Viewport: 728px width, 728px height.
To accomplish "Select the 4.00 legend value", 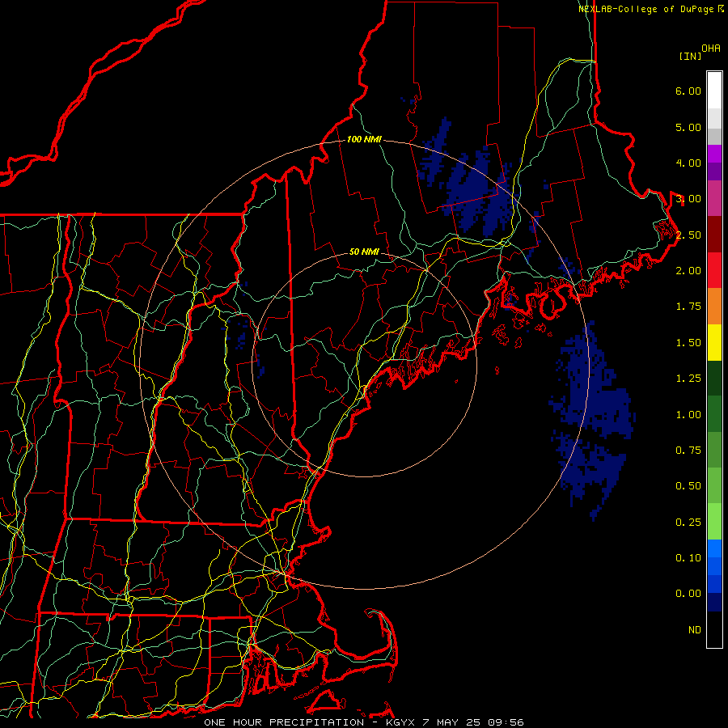I will point(688,163).
